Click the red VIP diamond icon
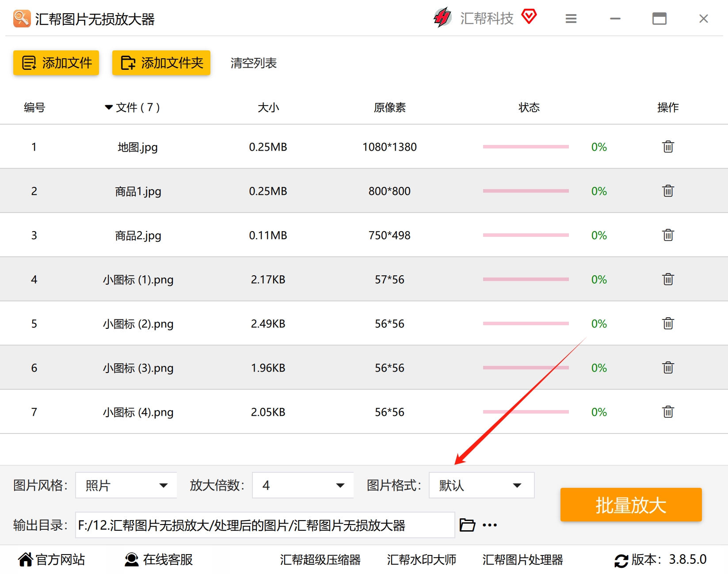The height and width of the screenshot is (574, 728). click(529, 17)
